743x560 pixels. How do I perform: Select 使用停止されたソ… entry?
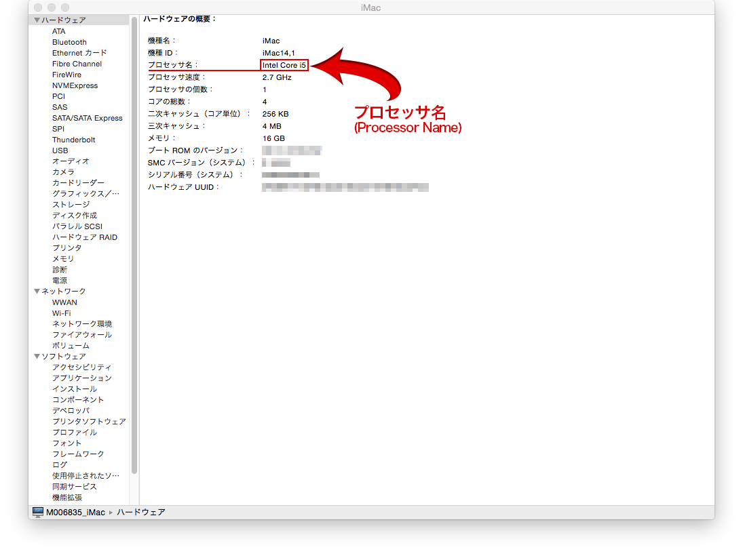85,475
